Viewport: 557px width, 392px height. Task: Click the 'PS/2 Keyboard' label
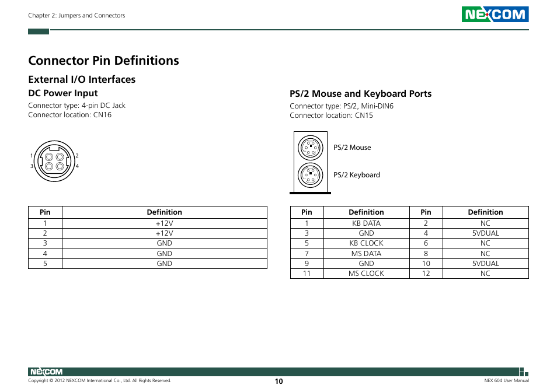point(357,175)
